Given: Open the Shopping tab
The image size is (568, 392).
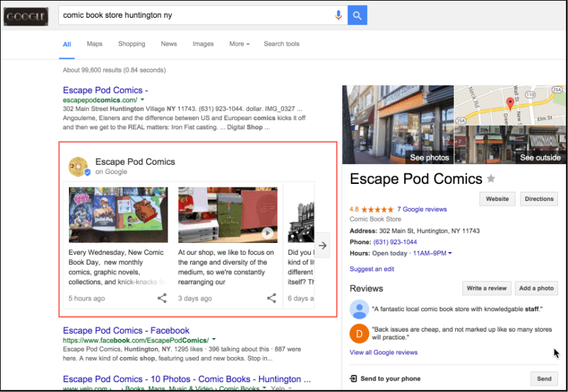Looking at the screenshot, I should (x=131, y=44).
